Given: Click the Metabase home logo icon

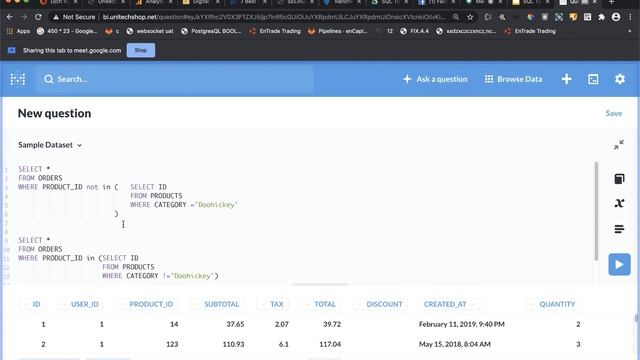Looking at the screenshot, I should 18,79.
